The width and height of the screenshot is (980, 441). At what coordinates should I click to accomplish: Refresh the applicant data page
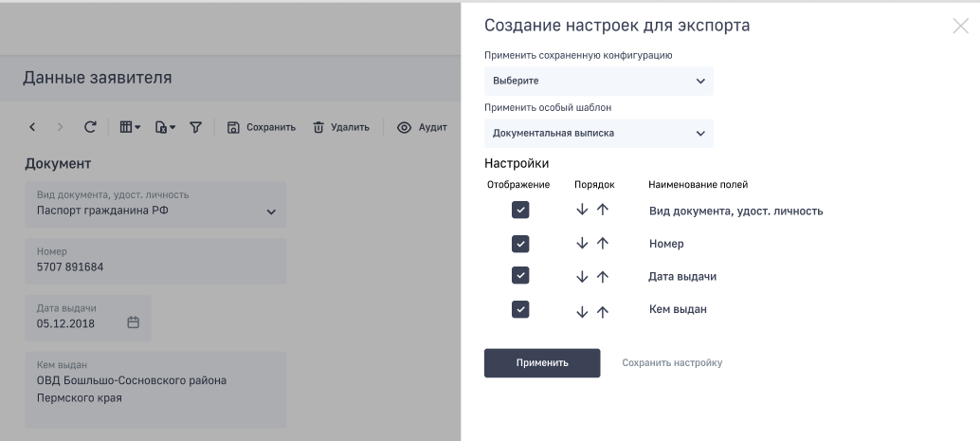pos(90,127)
